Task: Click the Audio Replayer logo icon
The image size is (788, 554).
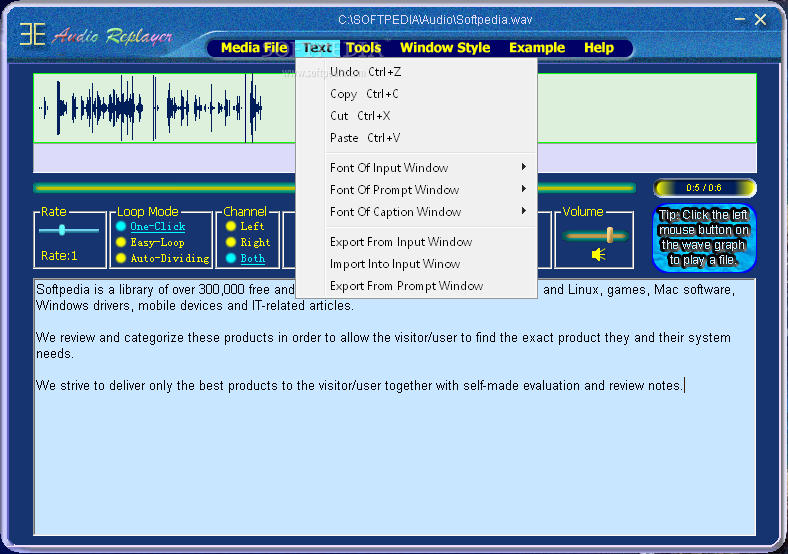Action: point(33,34)
